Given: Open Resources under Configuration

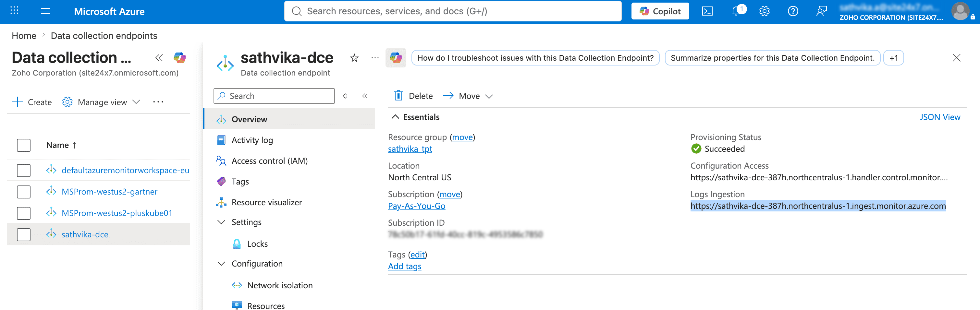Looking at the screenshot, I should [265, 305].
